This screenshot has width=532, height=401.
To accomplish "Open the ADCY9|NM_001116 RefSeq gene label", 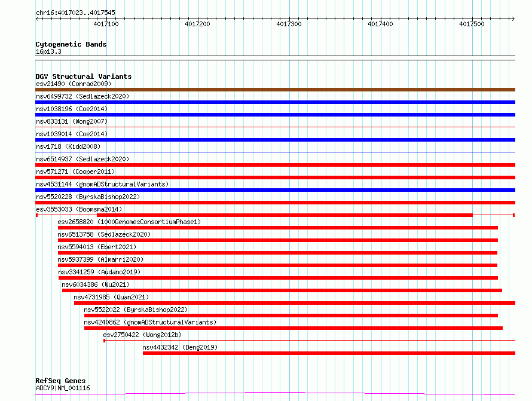I will 63,388.
